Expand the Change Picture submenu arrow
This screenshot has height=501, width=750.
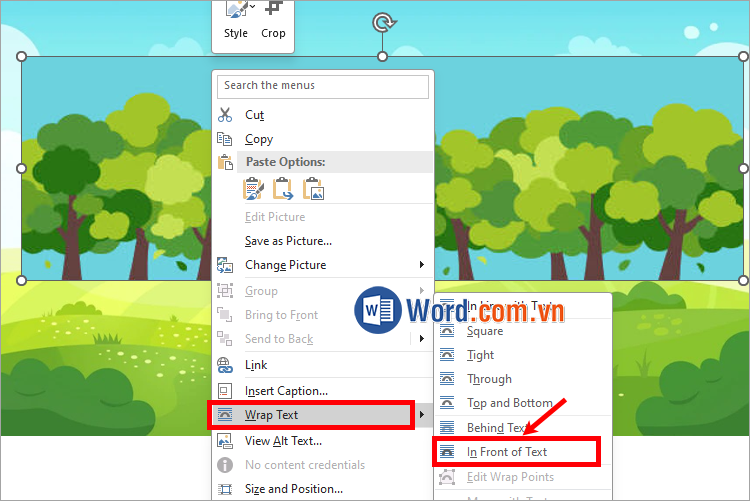(x=421, y=265)
